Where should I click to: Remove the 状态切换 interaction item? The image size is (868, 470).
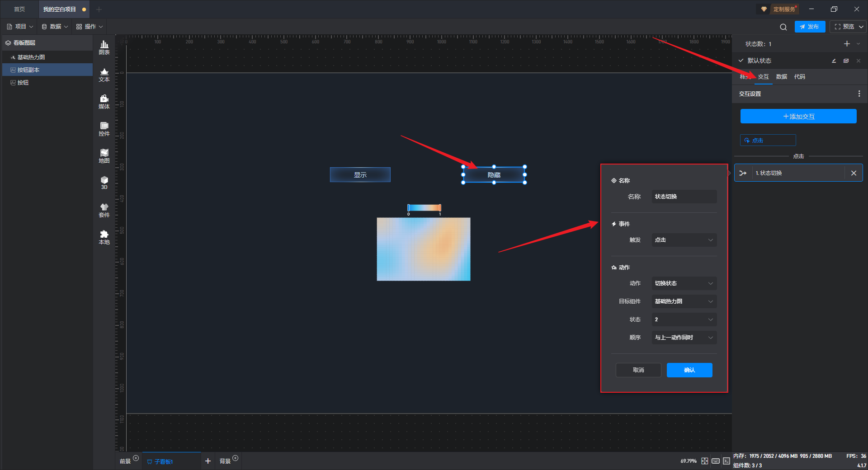pyautogui.click(x=854, y=173)
